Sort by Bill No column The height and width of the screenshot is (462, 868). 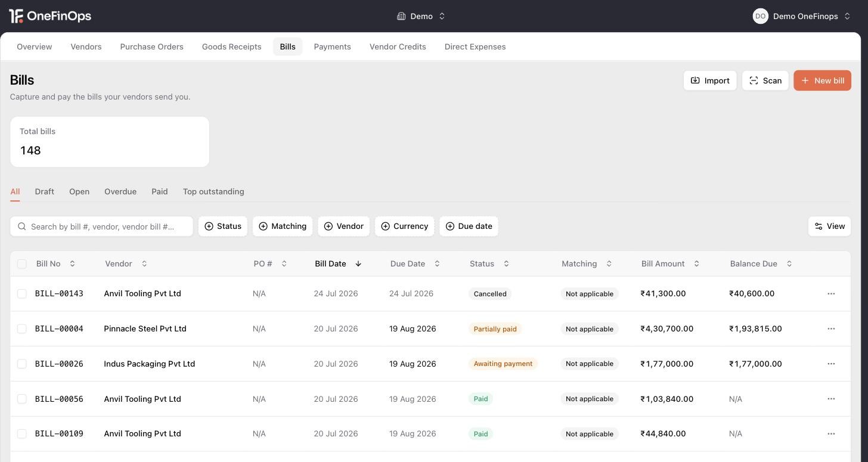pos(55,263)
